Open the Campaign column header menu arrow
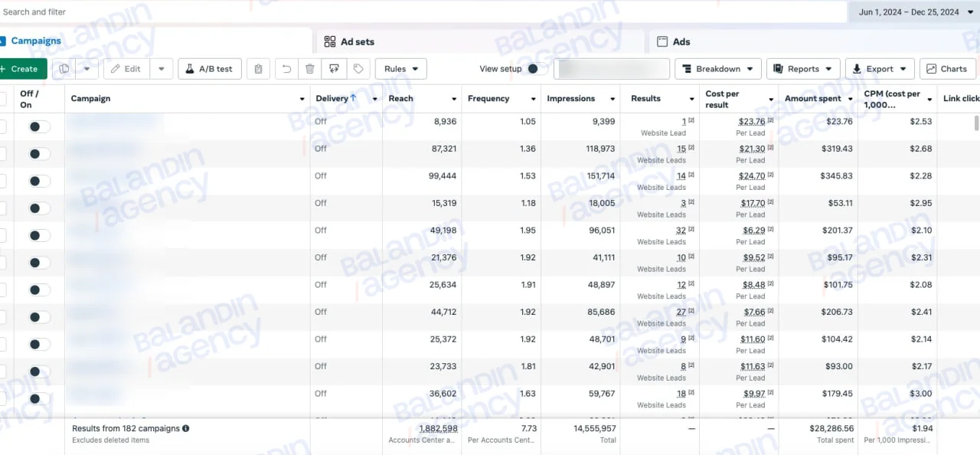Viewport: 980px width, 455px height. coord(302,99)
